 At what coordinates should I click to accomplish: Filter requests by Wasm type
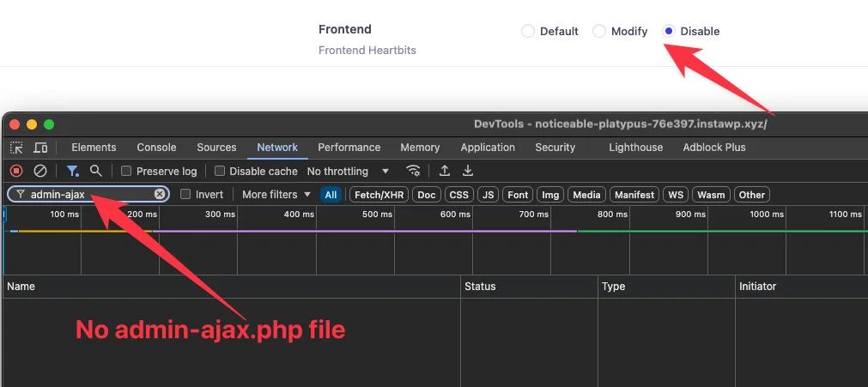(711, 194)
